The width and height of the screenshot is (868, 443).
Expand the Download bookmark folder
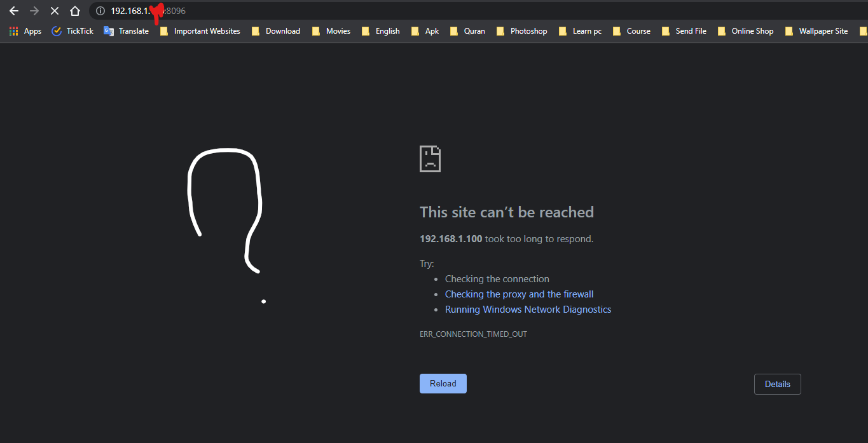tap(276, 31)
